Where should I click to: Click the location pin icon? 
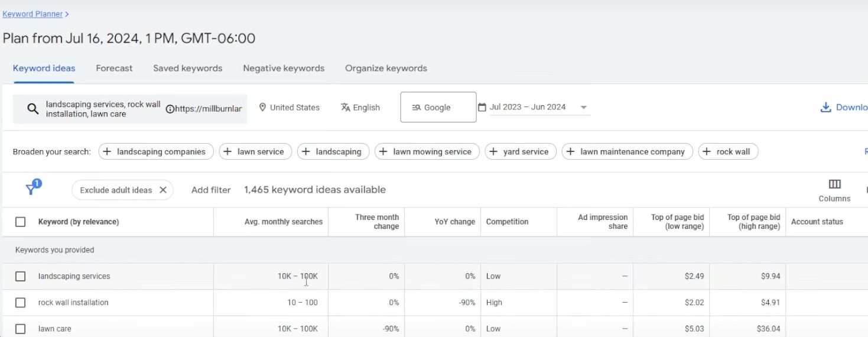point(262,107)
